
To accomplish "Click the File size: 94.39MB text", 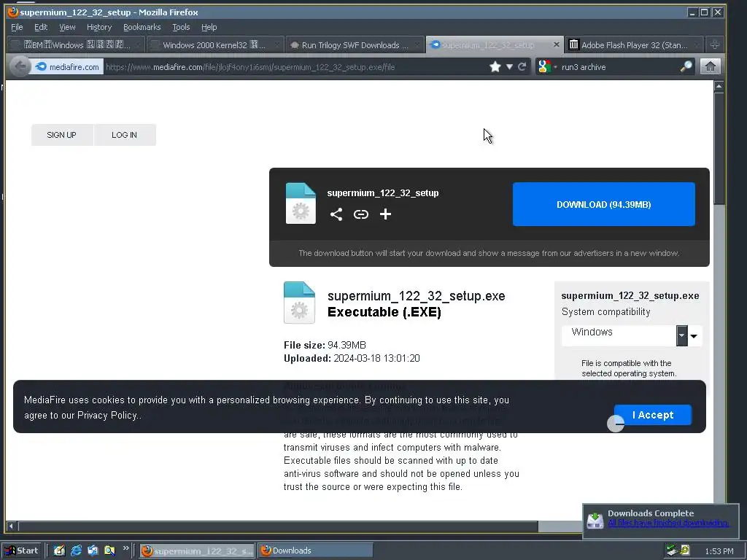I will tap(325, 345).
